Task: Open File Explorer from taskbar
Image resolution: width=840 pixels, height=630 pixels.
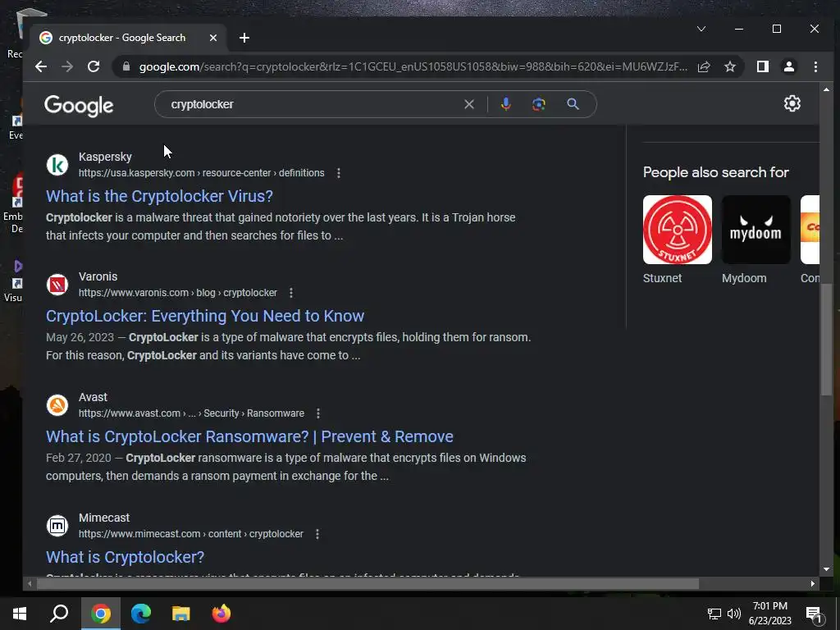Action: 181,614
